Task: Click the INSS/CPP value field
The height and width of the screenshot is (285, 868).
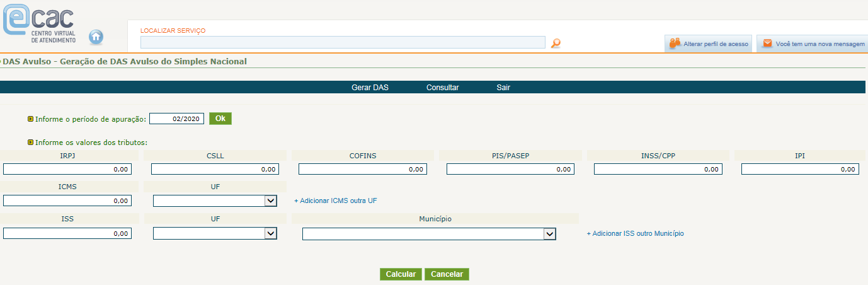Action: [658, 169]
